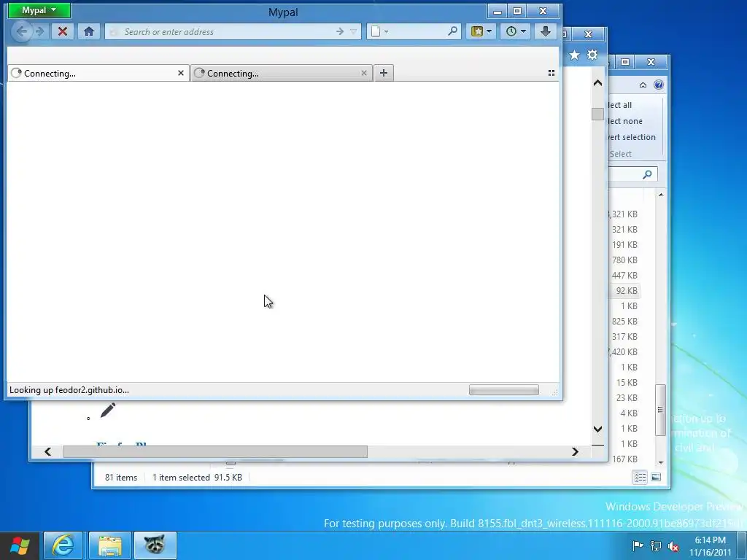747x560 pixels.
Task: Open File Explorer from the taskbar
Action: click(109, 545)
